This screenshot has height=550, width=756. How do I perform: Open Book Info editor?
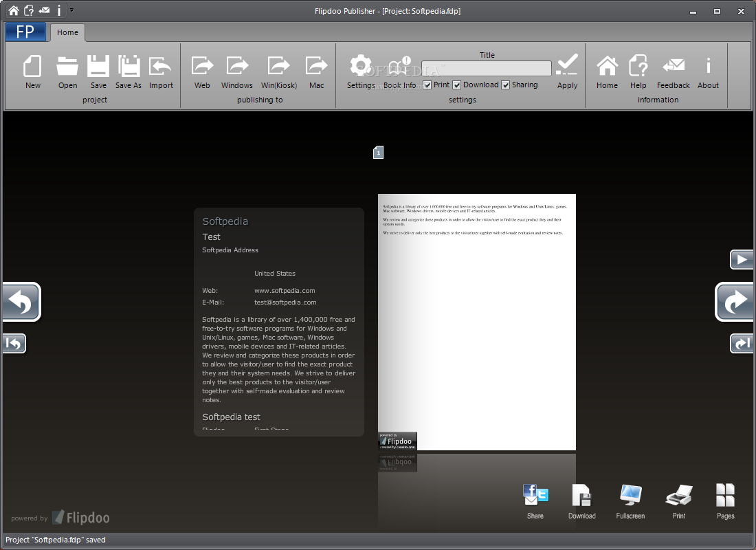pyautogui.click(x=400, y=71)
